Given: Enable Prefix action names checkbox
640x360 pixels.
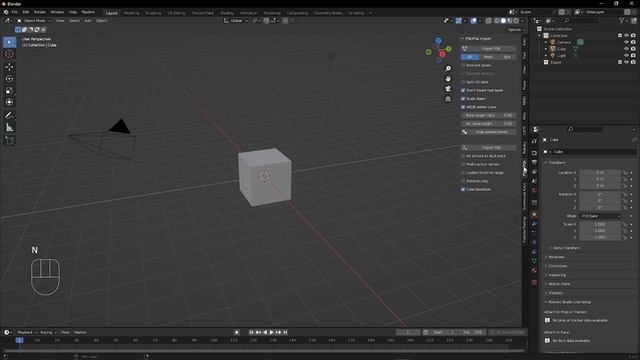Looking at the screenshot, I should click(463, 164).
